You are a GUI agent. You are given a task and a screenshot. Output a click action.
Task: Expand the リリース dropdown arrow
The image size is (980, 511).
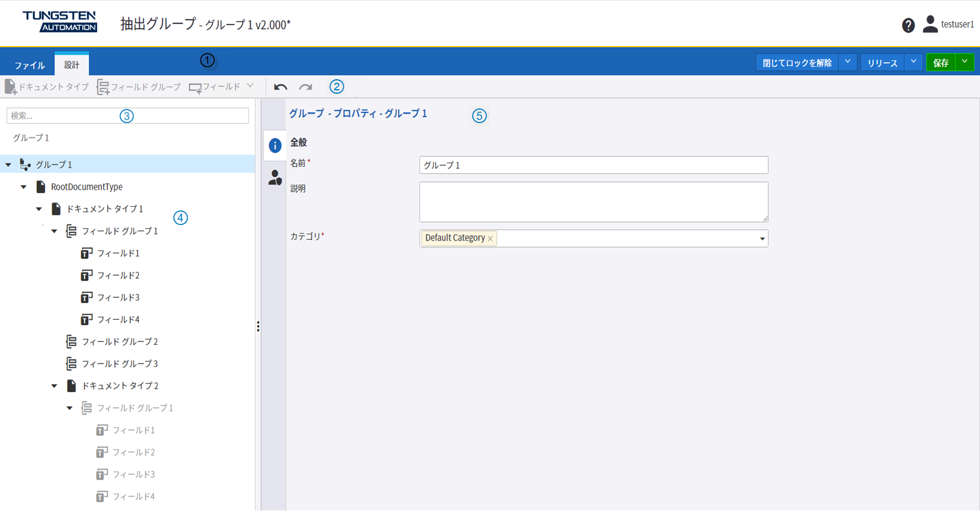913,62
